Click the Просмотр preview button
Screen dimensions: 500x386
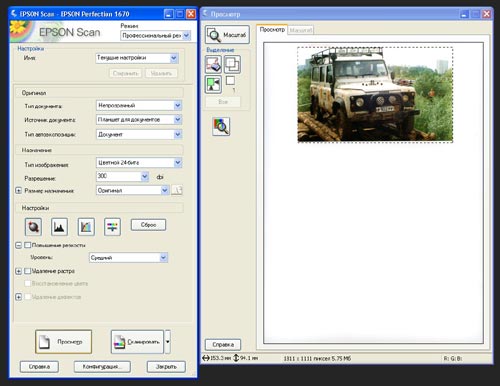point(63,342)
